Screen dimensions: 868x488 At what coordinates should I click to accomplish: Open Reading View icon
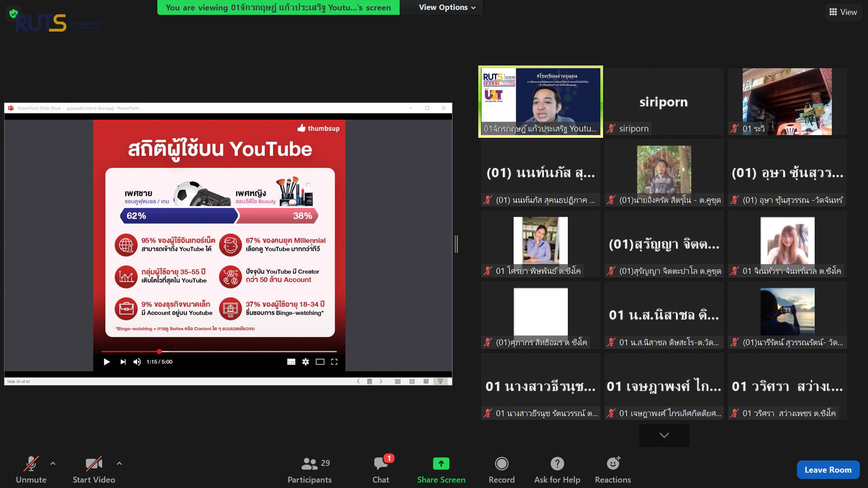[x=426, y=381]
